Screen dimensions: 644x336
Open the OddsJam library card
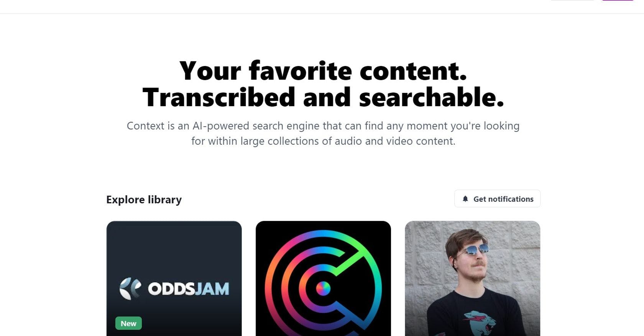(174, 278)
